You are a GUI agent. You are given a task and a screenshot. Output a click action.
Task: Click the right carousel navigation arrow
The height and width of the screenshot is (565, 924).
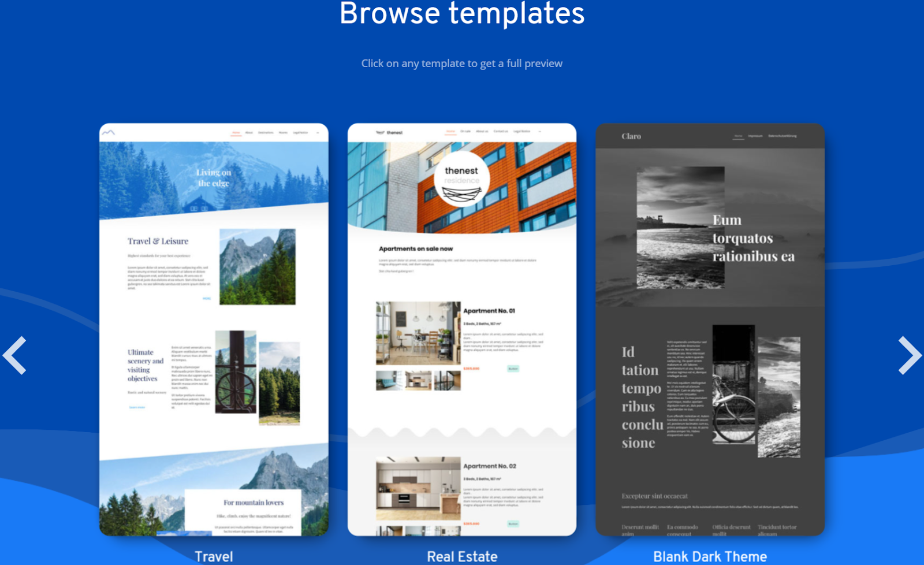(911, 355)
